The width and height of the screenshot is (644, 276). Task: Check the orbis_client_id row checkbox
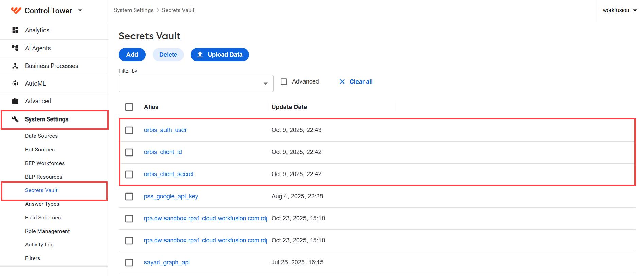coord(129,152)
